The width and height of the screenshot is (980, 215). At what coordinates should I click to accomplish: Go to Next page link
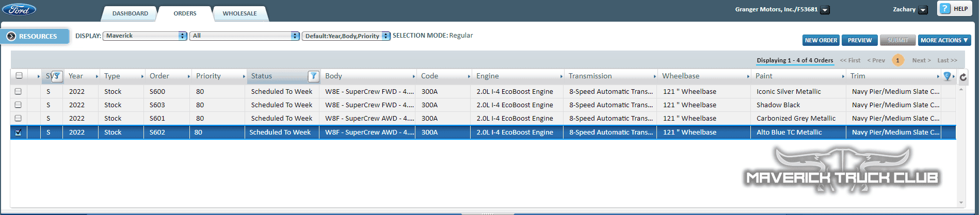(x=922, y=60)
